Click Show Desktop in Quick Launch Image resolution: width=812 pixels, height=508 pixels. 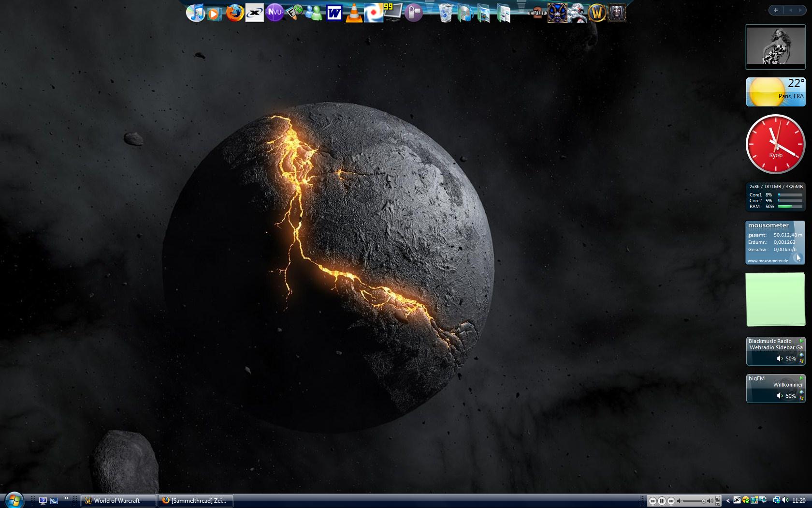(43, 501)
